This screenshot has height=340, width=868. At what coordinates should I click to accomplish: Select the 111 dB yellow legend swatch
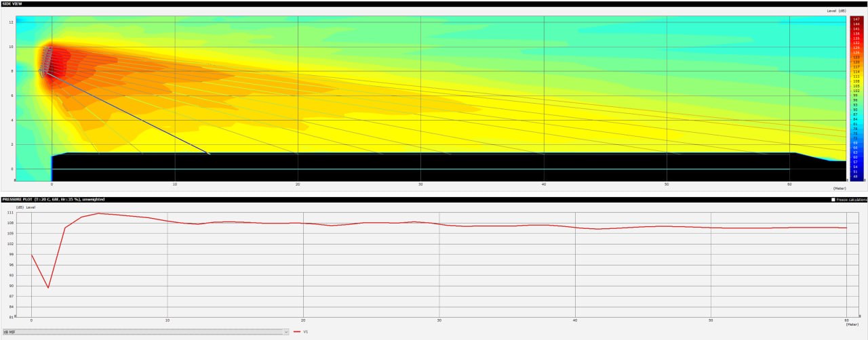857,77
